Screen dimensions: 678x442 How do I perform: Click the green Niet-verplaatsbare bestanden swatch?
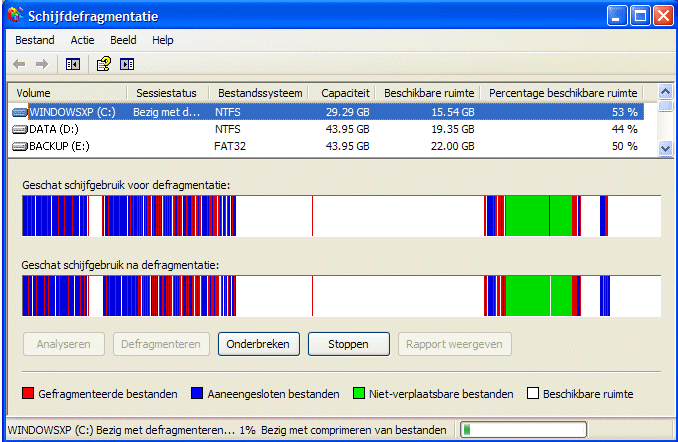[x=358, y=393]
